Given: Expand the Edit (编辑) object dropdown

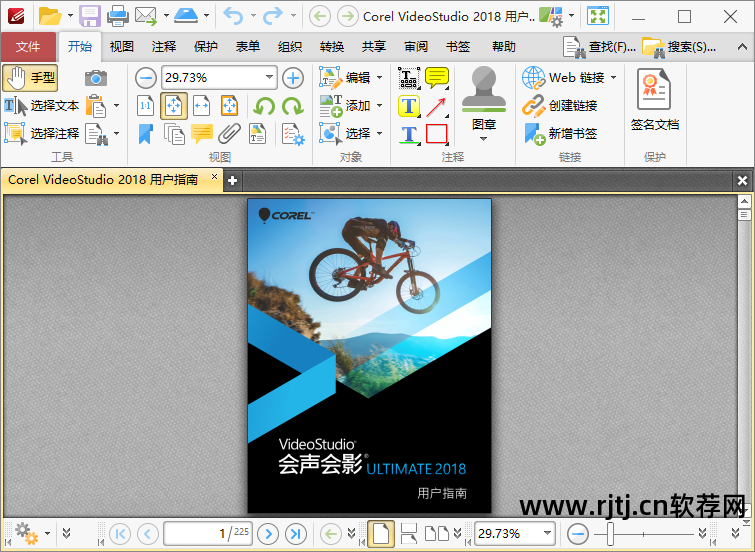Looking at the screenshot, I should [379, 78].
